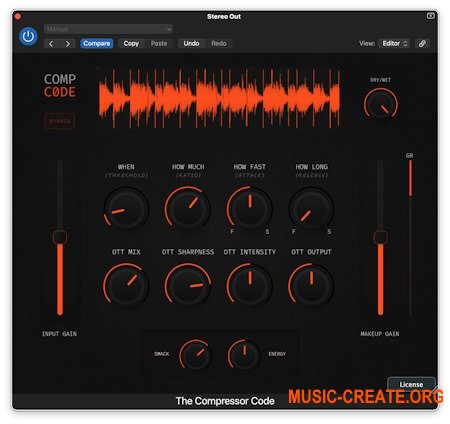Click the WHEN threshold knob

pos(126,208)
